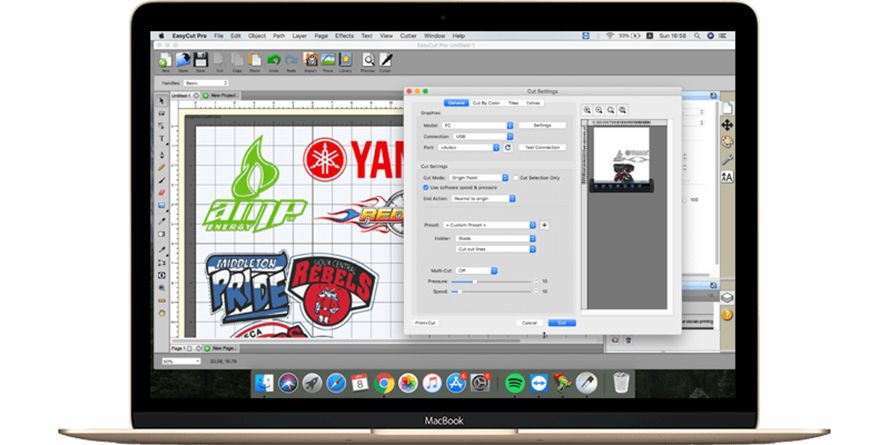Open the Effects menu
Screen dimensions: 890x445
pyautogui.click(x=345, y=35)
